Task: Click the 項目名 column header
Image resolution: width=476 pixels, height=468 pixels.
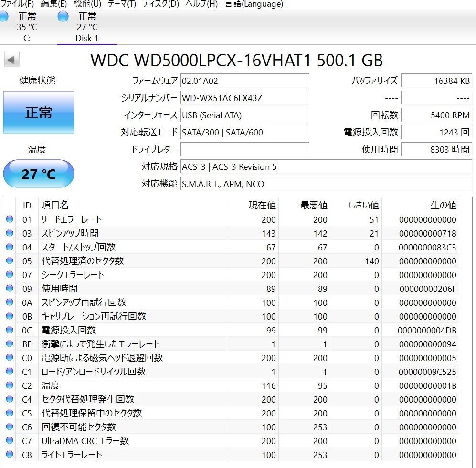Action: (133, 205)
